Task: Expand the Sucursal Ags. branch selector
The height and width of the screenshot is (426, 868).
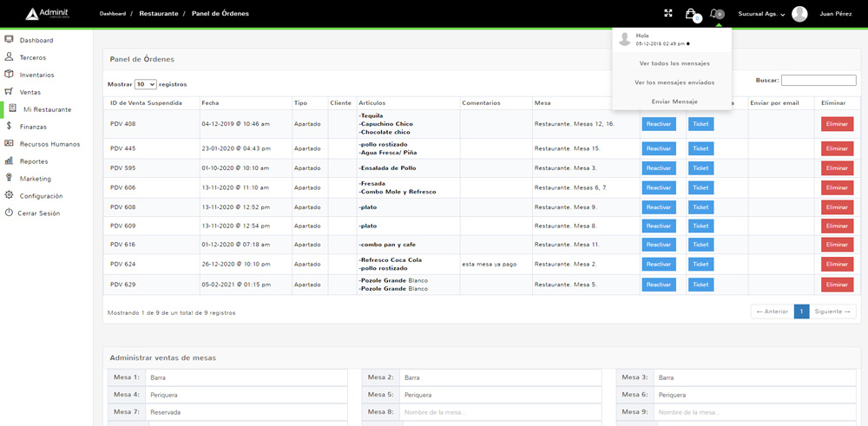Action: click(761, 14)
